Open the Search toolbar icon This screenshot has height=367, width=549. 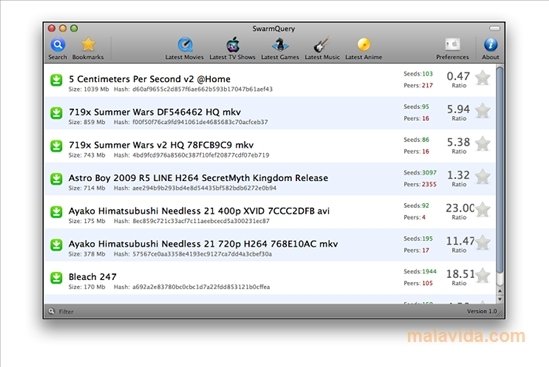point(58,48)
